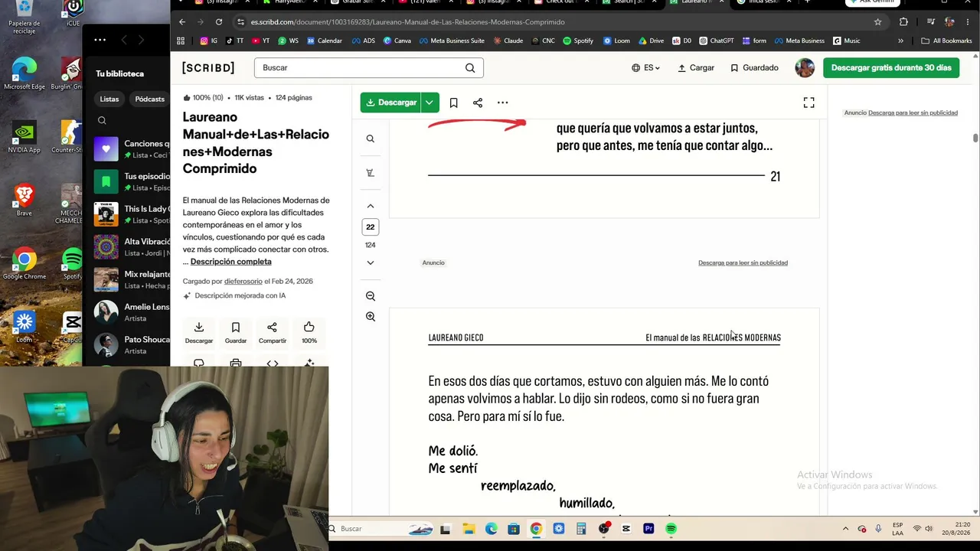Screen dimensions: 980x551
Task: Zoom in on the document
Action: tap(371, 317)
